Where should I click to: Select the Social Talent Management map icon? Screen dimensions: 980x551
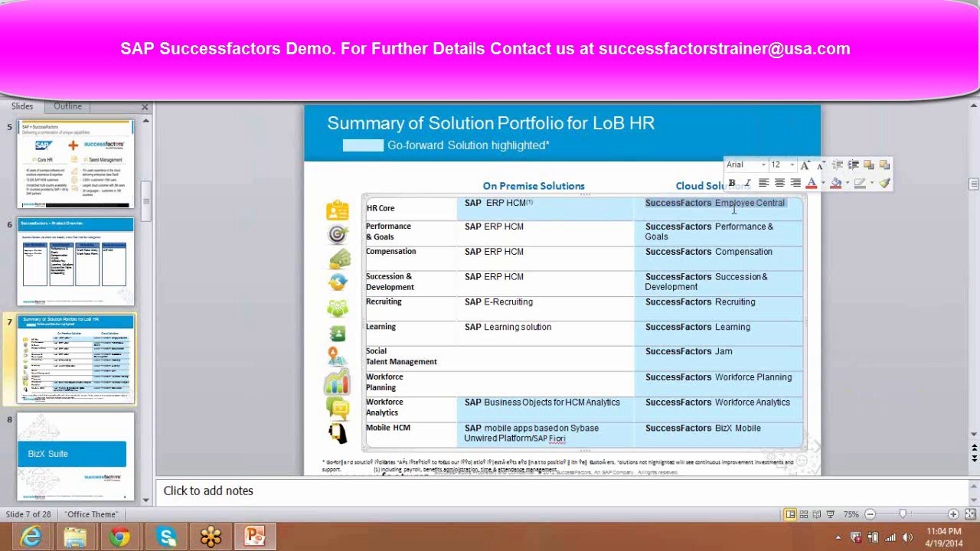click(x=338, y=357)
